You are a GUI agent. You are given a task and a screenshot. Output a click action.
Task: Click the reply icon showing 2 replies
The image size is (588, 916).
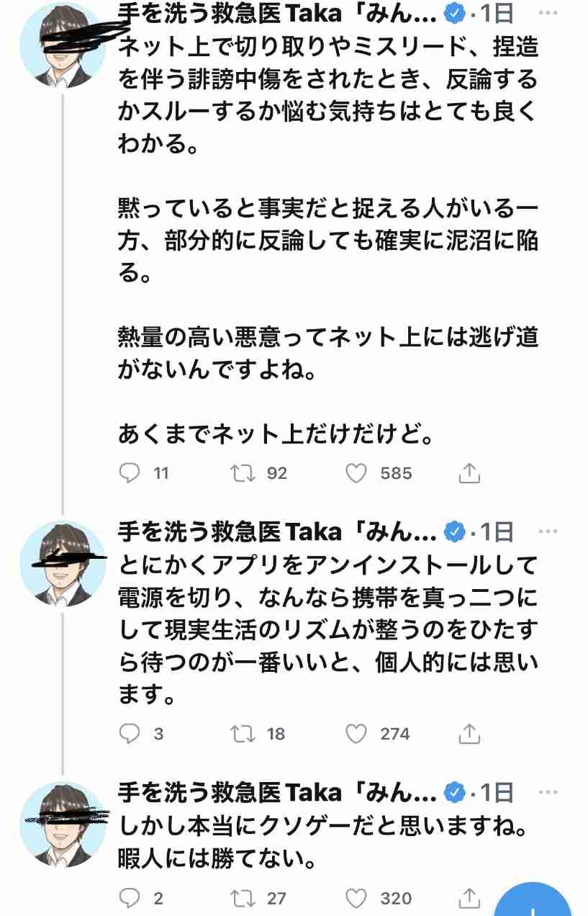(130, 898)
